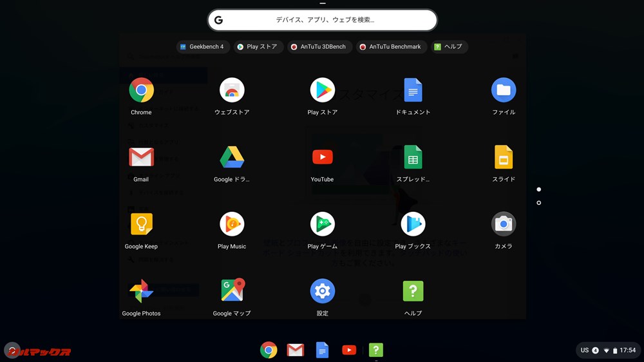This screenshot has width=644, height=362.
Task: Open the Help app from shelf
Action: coord(376,350)
